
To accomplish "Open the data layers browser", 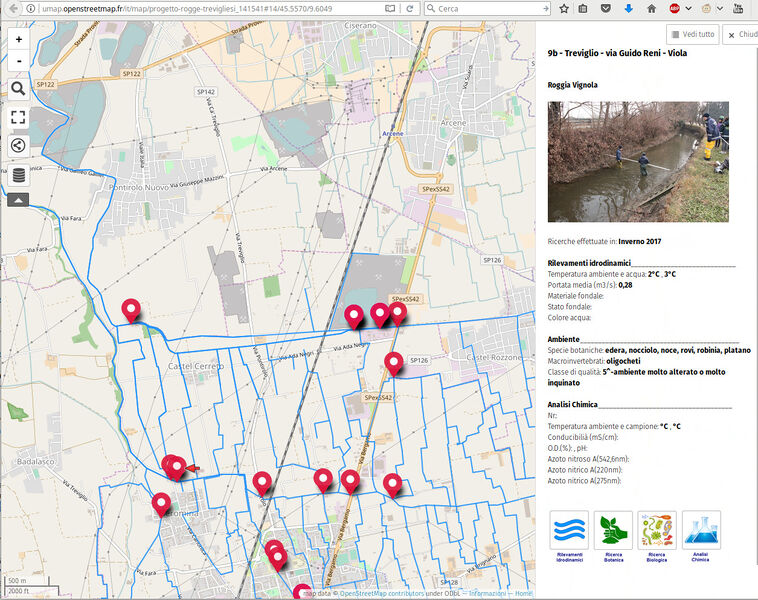I will [19, 175].
